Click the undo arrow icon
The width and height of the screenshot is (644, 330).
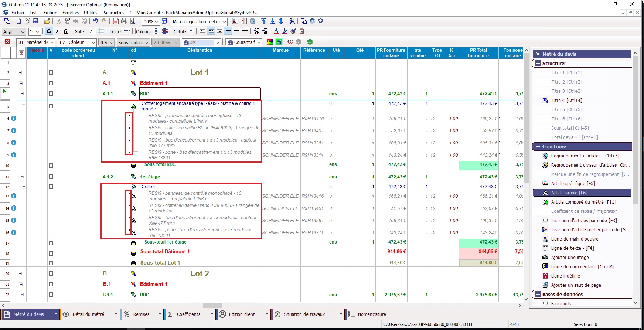[x=96, y=21]
